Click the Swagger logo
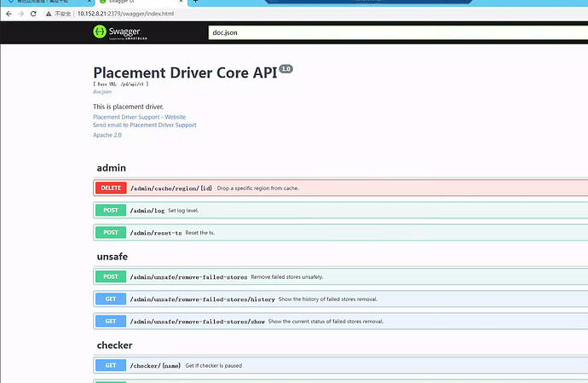The image size is (588, 383). [120, 32]
